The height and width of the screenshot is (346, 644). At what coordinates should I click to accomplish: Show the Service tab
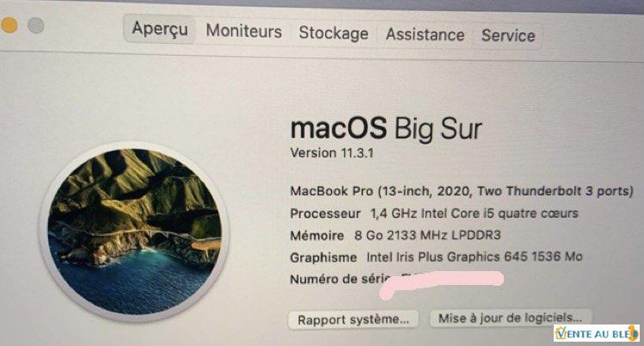coord(508,36)
